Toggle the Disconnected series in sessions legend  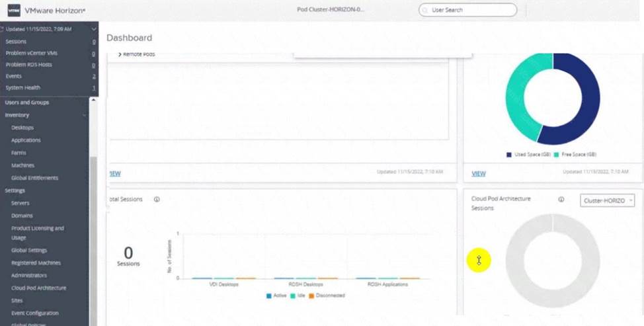(311, 296)
